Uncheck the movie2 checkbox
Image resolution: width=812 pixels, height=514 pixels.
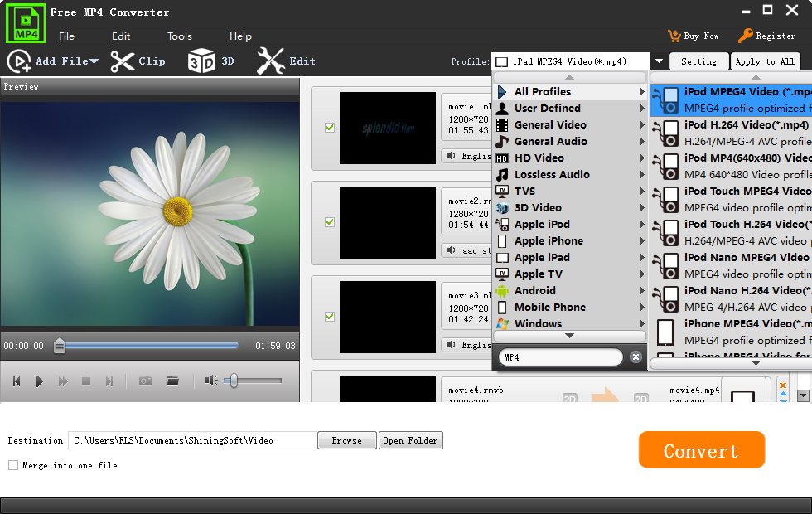click(x=330, y=222)
